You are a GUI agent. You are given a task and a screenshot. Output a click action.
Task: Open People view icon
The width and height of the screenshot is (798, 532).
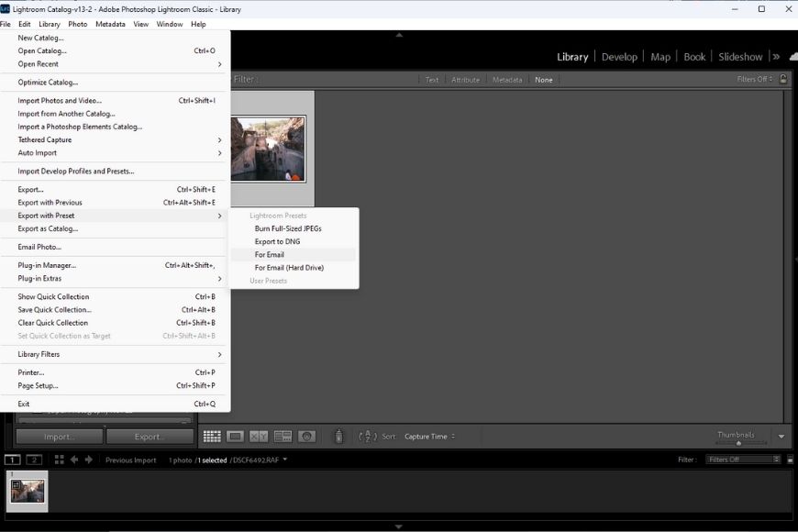[x=306, y=437]
